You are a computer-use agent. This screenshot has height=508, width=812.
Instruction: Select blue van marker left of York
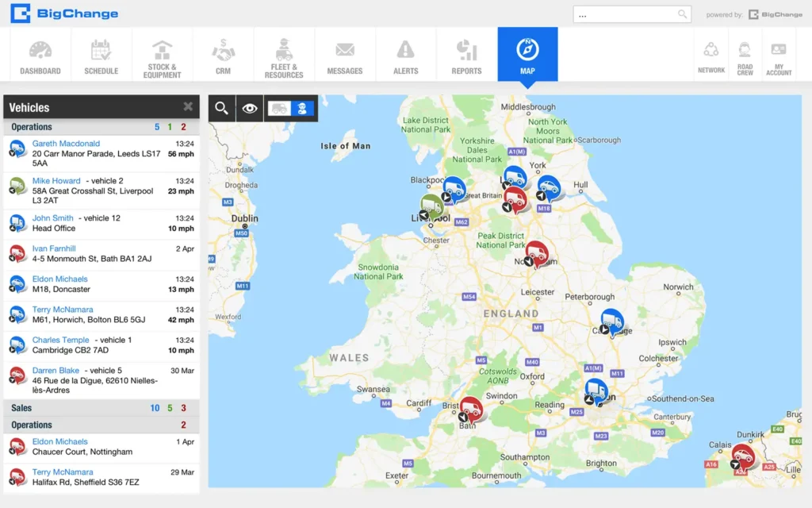tap(515, 177)
